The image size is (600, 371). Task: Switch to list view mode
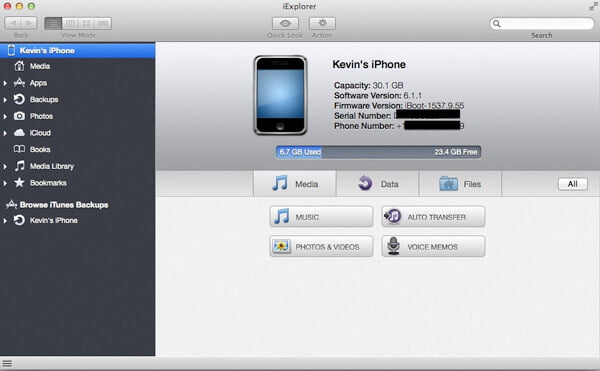click(53, 23)
